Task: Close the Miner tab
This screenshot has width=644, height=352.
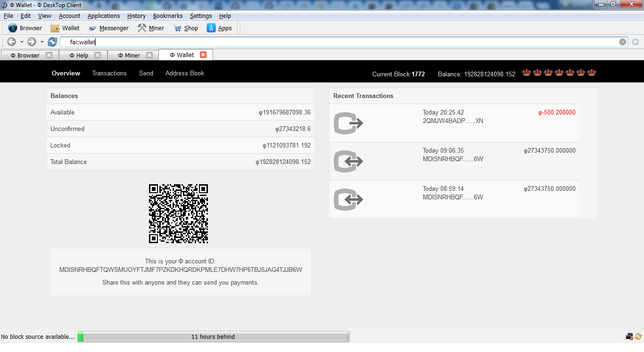Action: pyautogui.click(x=149, y=55)
